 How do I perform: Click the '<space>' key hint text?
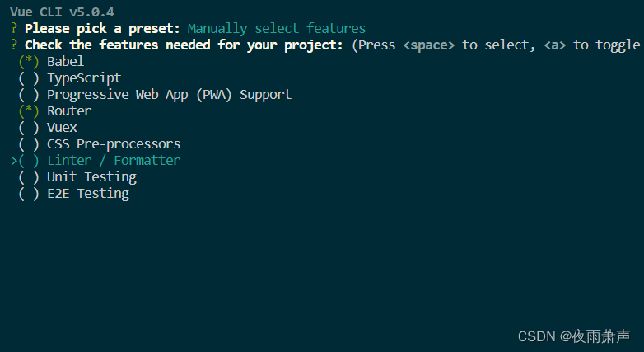(x=429, y=45)
